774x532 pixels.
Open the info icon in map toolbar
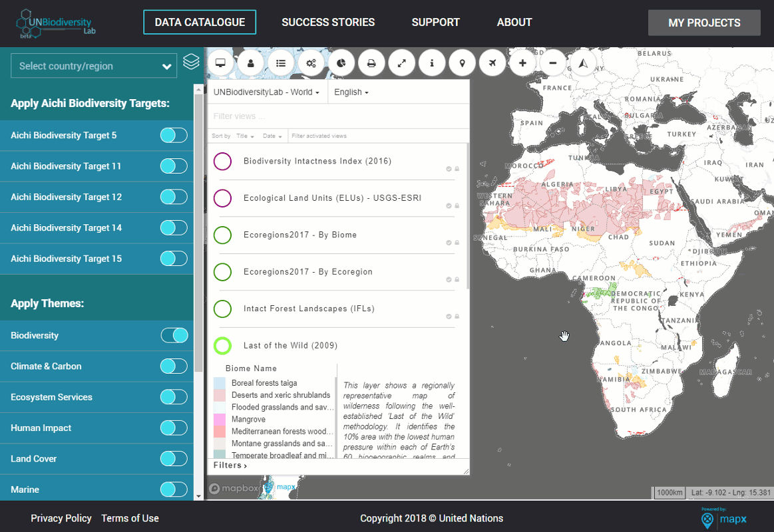pos(432,63)
